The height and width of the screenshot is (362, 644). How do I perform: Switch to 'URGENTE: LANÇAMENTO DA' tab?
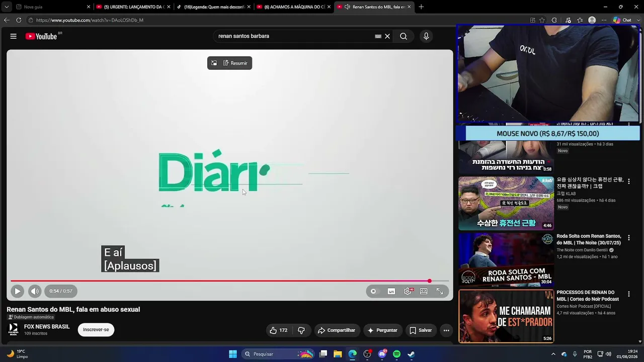[x=133, y=7]
